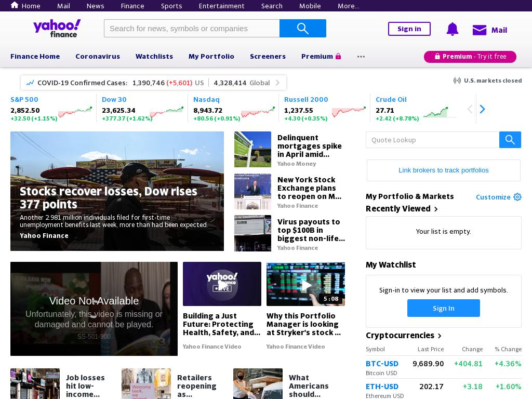The image size is (532, 399).
Task: Click the U.S. markets closed signal icon
Action: pos(457,81)
